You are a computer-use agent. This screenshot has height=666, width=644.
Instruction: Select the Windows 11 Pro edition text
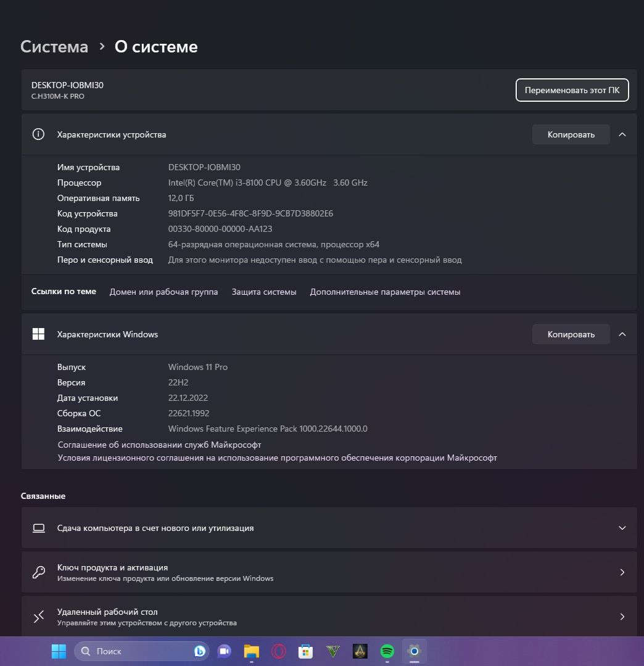[198, 367]
